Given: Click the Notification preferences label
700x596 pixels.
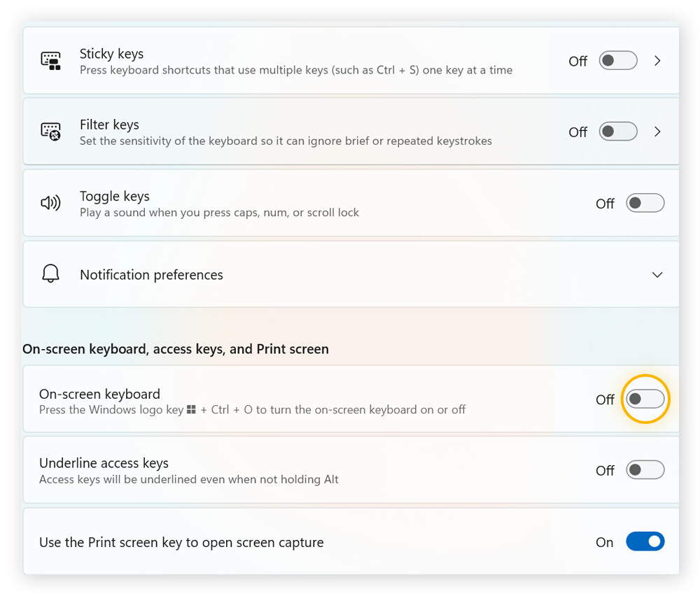Looking at the screenshot, I should (x=151, y=275).
